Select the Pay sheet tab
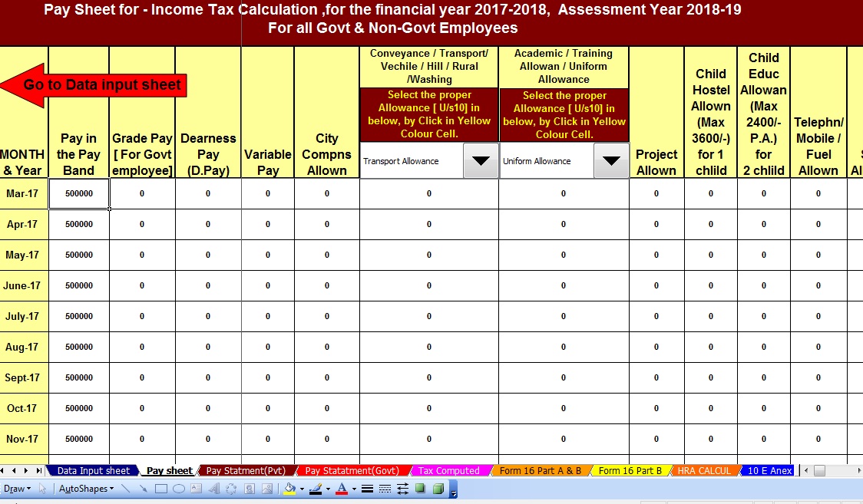The height and width of the screenshot is (504, 863). [x=170, y=470]
